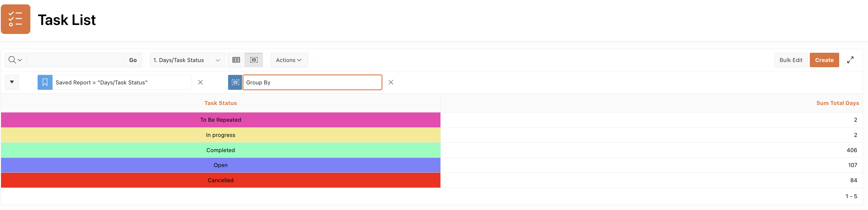Click the expand to full screen icon
868x210 pixels.
pyautogui.click(x=850, y=60)
